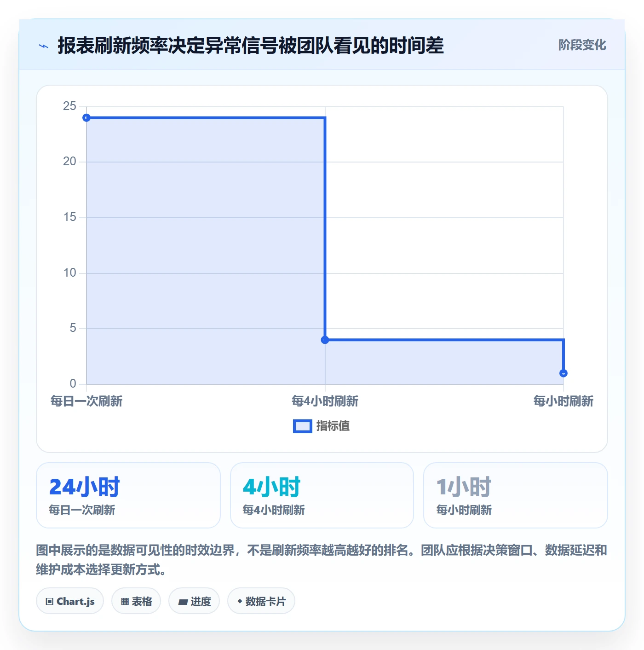644x650 pixels.
Task: Click the 阶段变化 label in the header
Action: tap(582, 45)
